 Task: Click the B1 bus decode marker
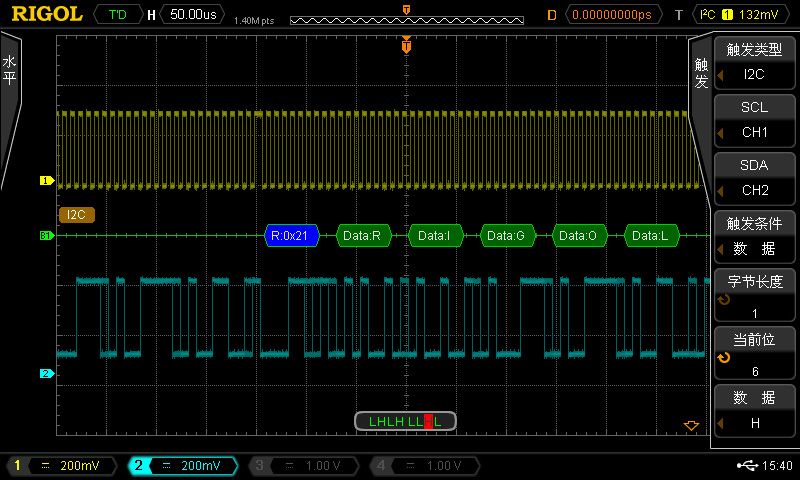[x=45, y=236]
